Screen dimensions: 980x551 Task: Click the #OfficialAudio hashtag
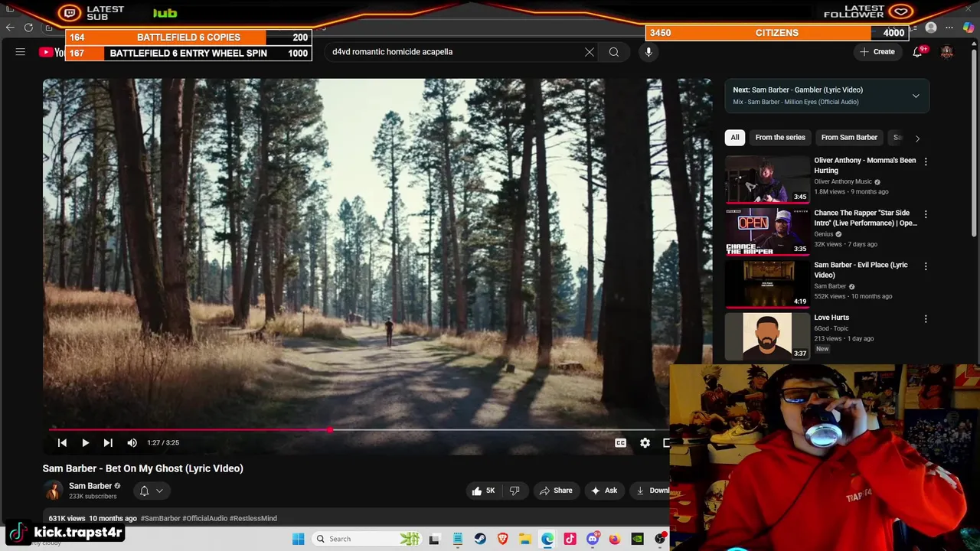point(204,518)
